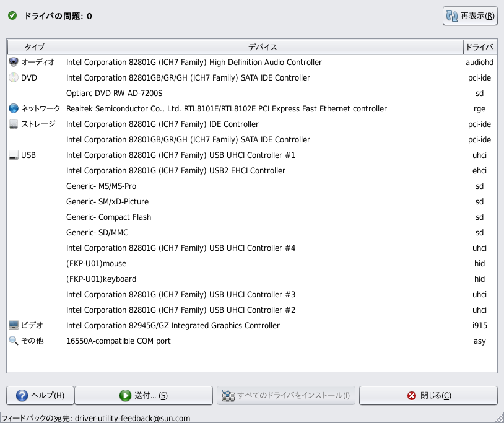Sort by the ドライバ column header
The image size is (504, 423).
[479, 47]
